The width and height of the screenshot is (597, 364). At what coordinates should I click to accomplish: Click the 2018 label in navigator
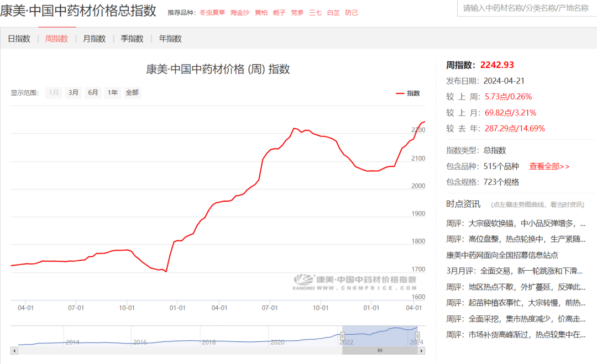(208, 342)
